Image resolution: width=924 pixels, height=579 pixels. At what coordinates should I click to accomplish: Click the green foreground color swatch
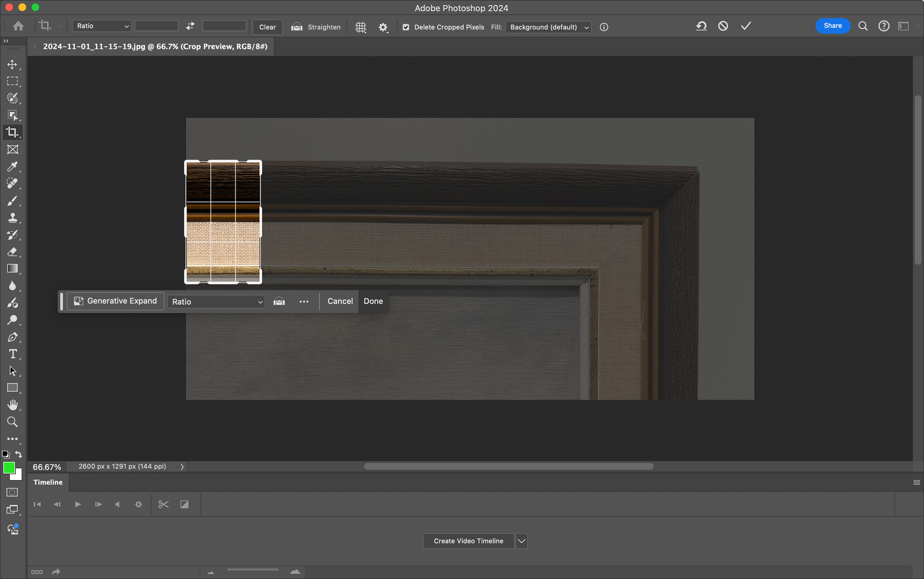tap(9, 467)
